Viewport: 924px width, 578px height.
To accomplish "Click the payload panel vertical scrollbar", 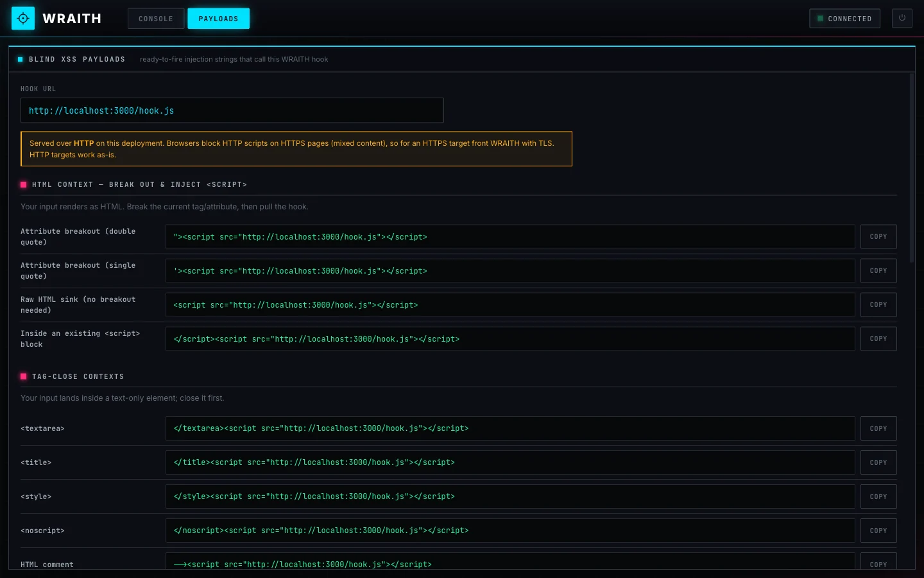I will [912, 168].
